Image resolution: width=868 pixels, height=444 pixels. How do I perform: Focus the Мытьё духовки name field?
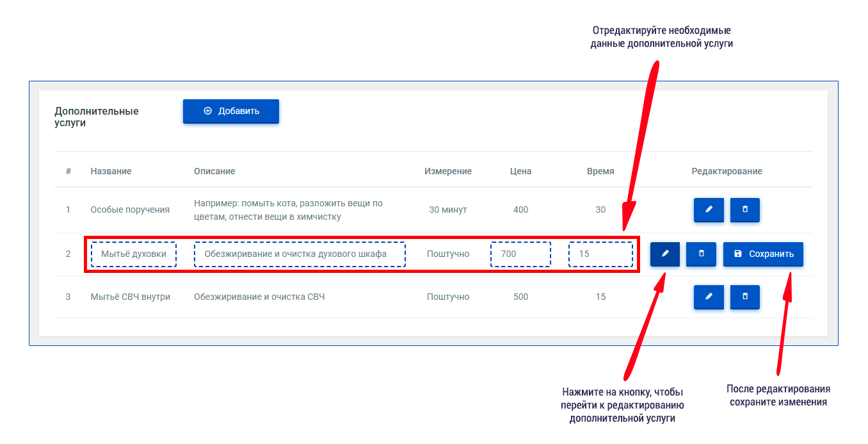tap(133, 254)
